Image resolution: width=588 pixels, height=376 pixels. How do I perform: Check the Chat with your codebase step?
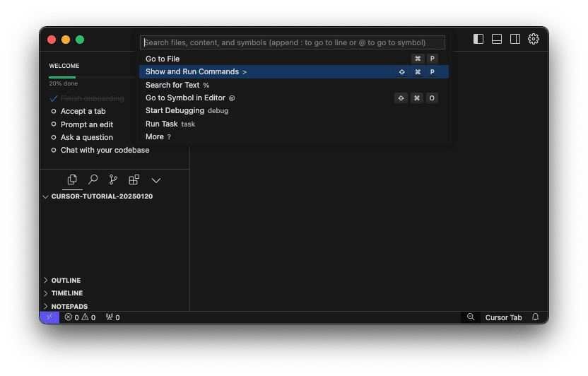point(54,151)
